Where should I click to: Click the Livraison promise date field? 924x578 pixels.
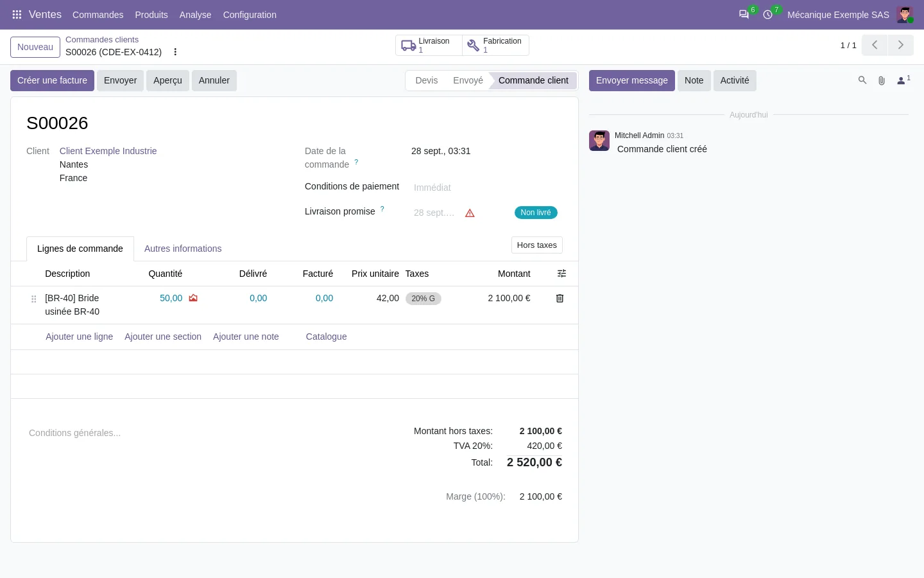[434, 213]
